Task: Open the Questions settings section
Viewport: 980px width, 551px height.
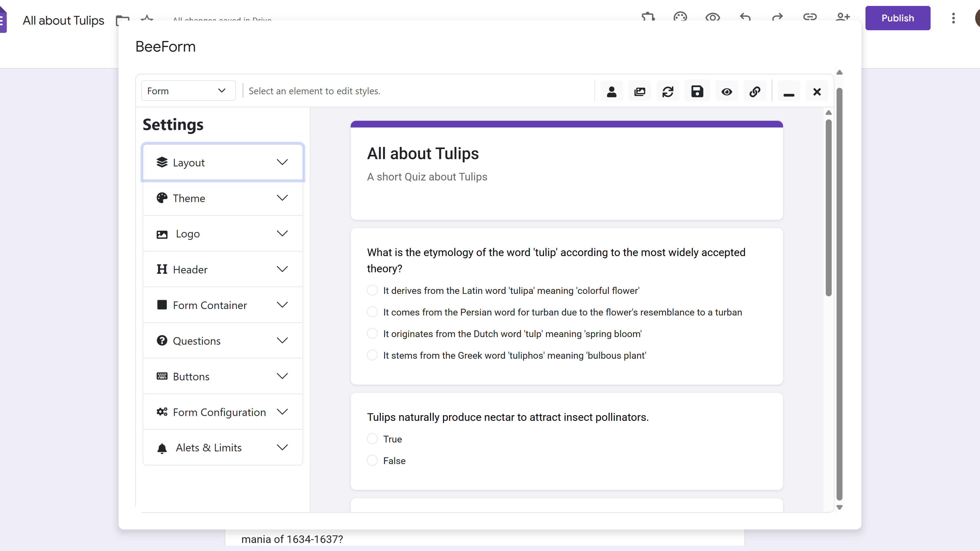Action: [x=223, y=341]
